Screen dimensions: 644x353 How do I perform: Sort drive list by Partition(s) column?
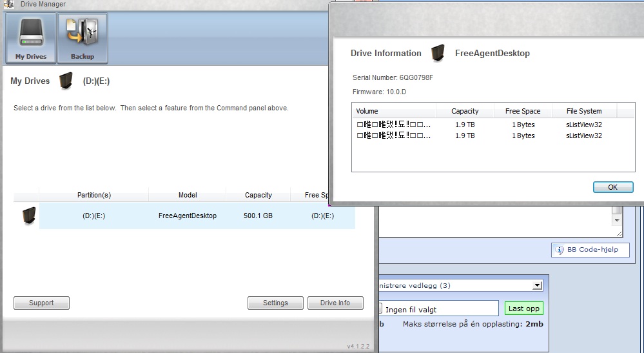[94, 195]
